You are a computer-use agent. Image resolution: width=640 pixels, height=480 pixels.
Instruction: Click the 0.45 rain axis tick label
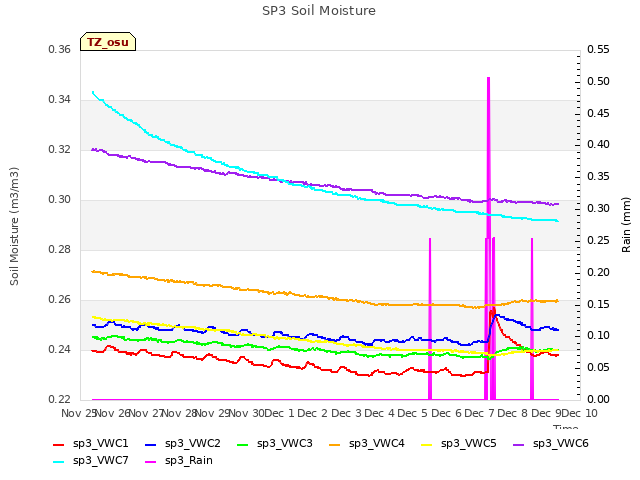(598, 113)
